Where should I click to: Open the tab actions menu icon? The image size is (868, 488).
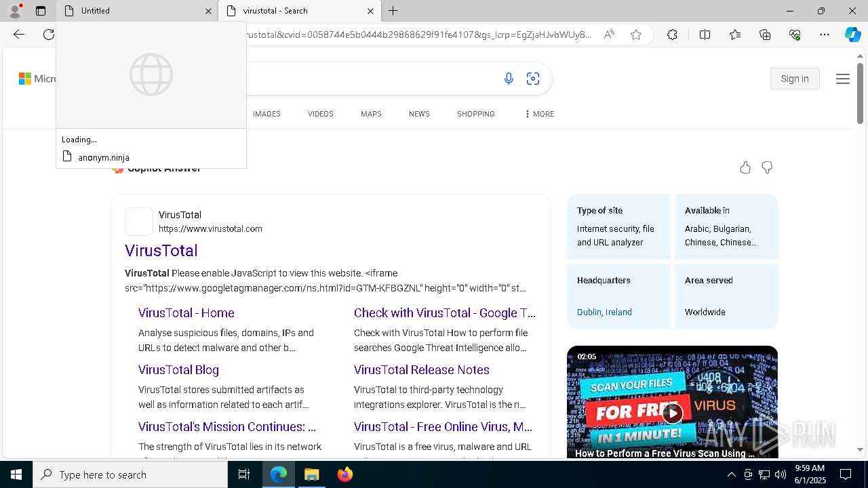click(41, 11)
